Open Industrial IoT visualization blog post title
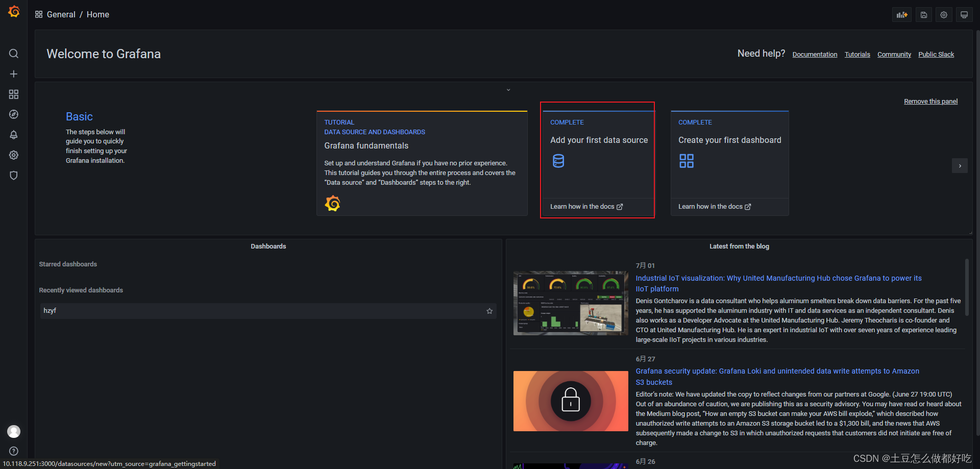The height and width of the screenshot is (469, 980). [778, 283]
